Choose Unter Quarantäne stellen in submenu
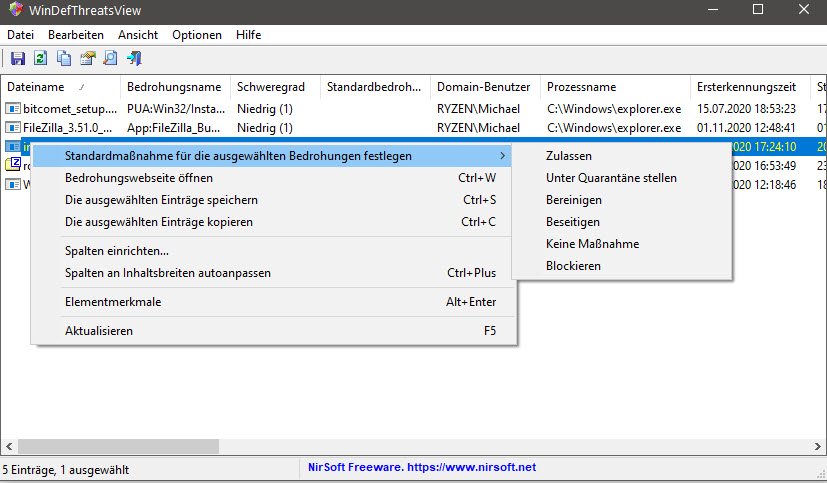The width and height of the screenshot is (827, 483). point(622,178)
